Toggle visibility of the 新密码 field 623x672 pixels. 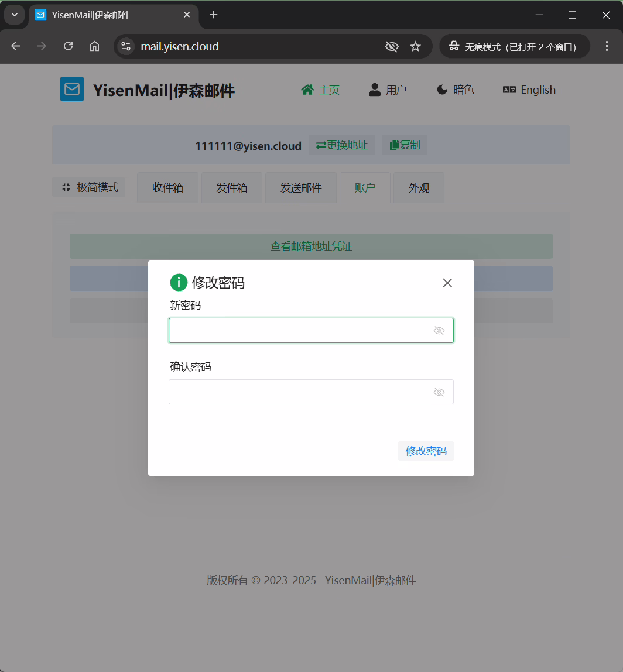click(439, 330)
